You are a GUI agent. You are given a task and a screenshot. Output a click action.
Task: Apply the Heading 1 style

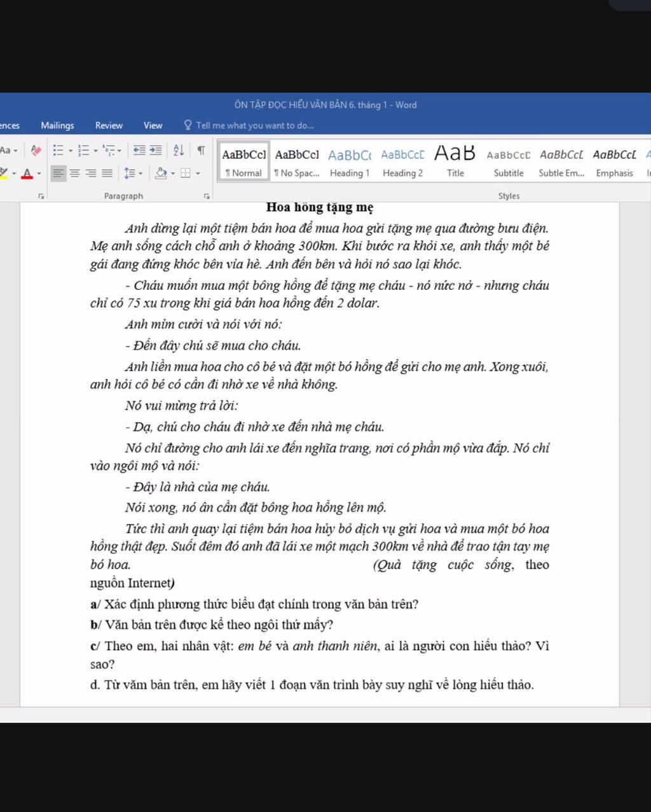point(350,162)
